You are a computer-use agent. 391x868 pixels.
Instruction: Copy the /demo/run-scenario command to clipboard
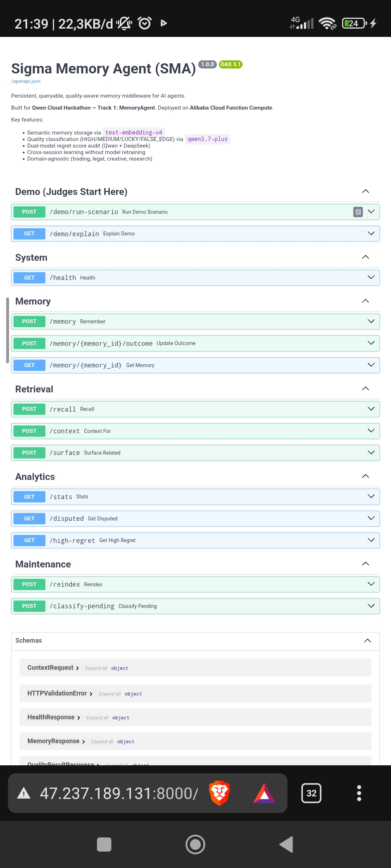point(358,212)
